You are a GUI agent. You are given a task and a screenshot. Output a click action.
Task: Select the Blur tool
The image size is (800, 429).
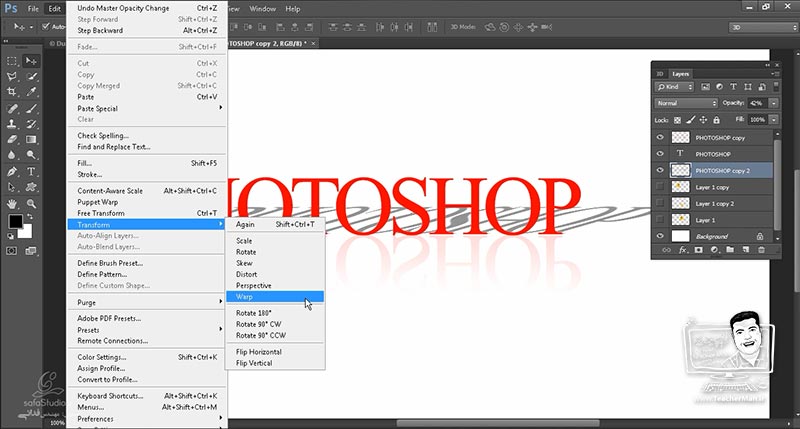coord(12,155)
